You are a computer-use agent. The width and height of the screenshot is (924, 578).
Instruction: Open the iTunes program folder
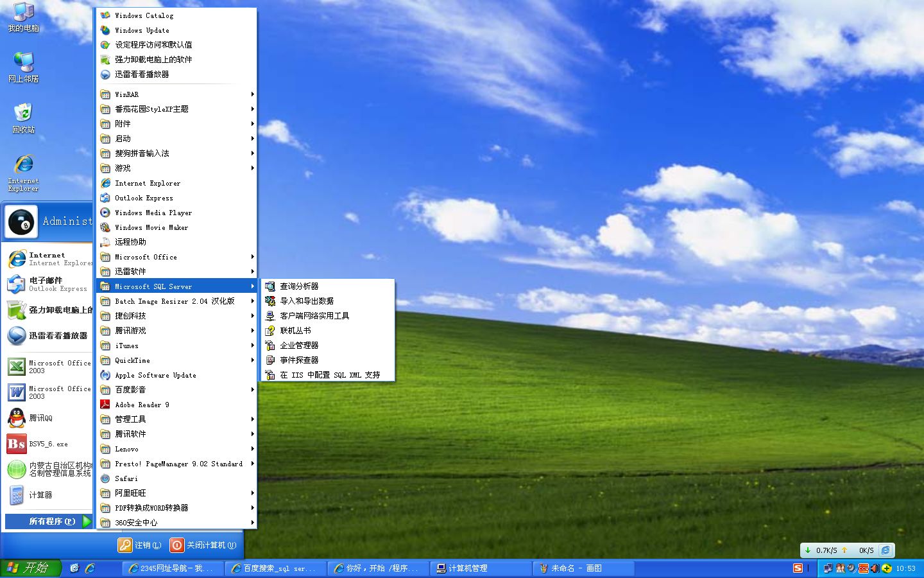(176, 346)
